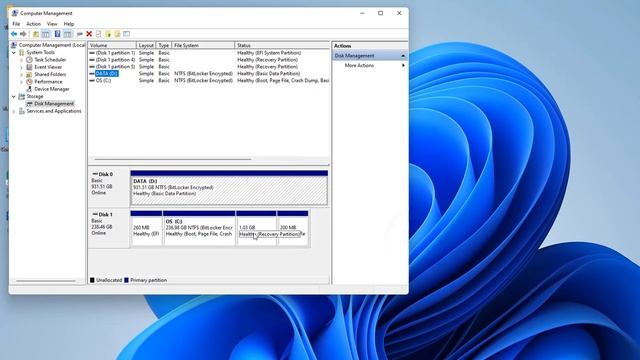
Task: Click the Up one level folder icon
Action: [36, 34]
